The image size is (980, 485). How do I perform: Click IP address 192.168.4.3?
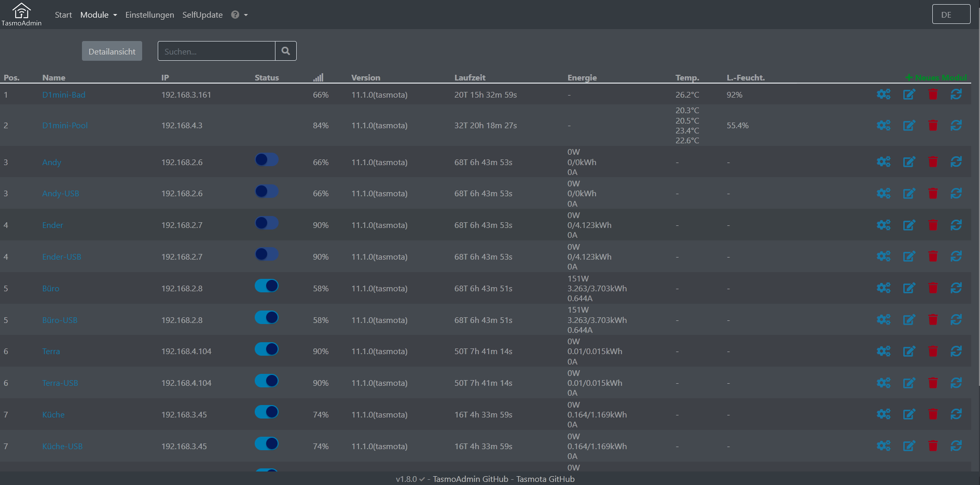[x=182, y=125]
